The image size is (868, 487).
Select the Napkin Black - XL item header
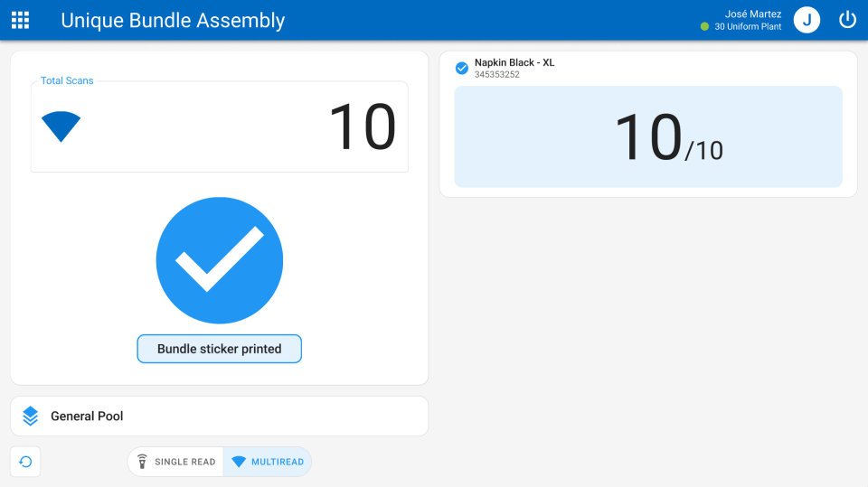pyautogui.click(x=514, y=62)
